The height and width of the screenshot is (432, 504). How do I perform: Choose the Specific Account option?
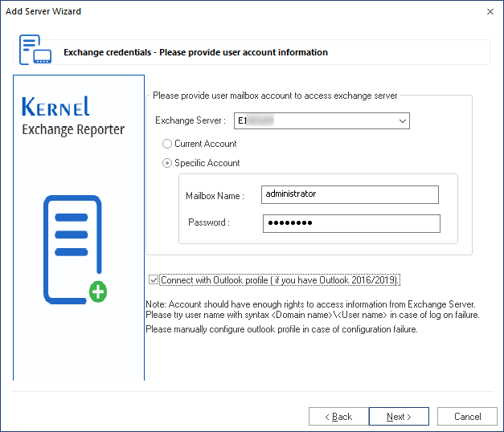[x=167, y=163]
